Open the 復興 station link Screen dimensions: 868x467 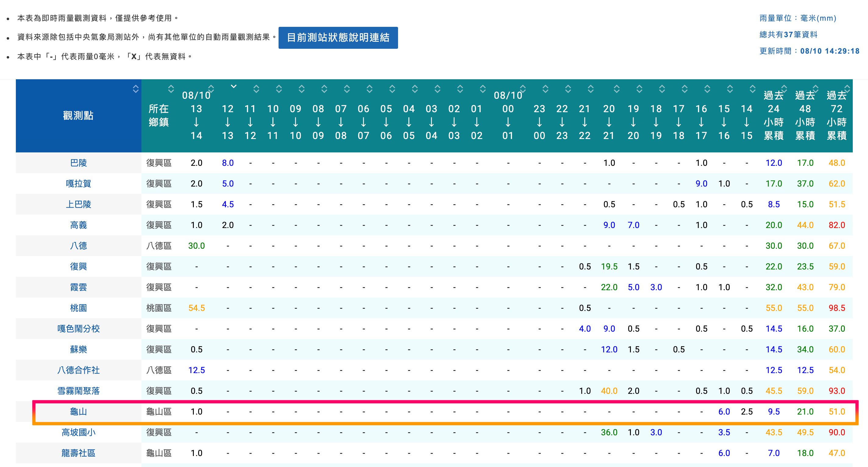[x=79, y=266]
